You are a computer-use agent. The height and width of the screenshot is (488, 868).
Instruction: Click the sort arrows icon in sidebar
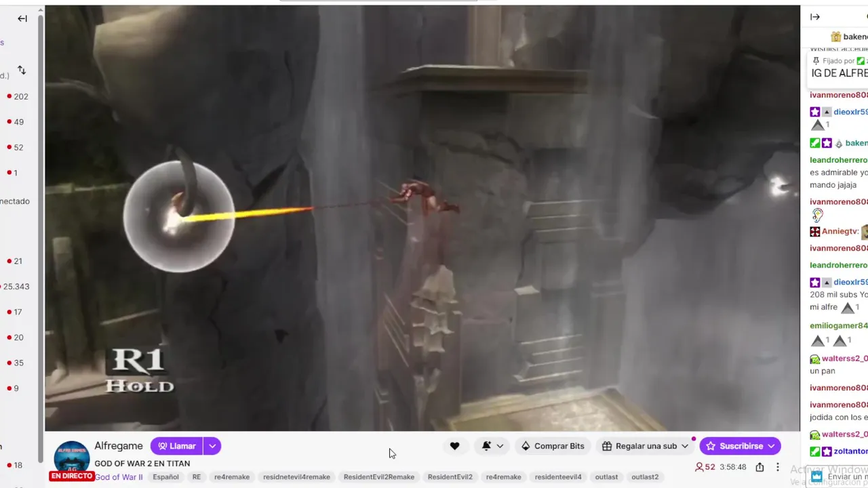click(22, 70)
